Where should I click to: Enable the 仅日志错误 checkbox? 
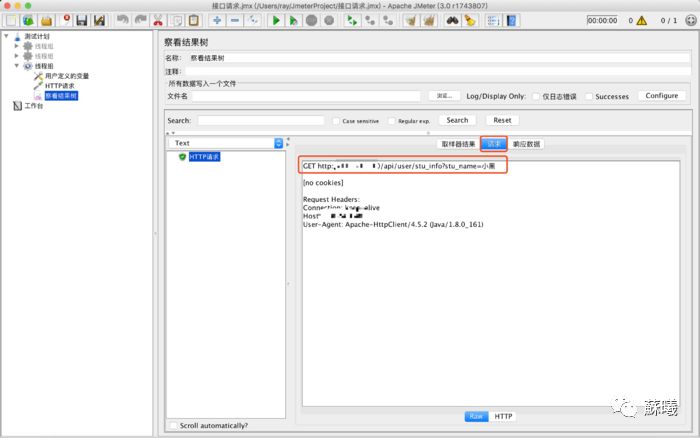[536, 96]
